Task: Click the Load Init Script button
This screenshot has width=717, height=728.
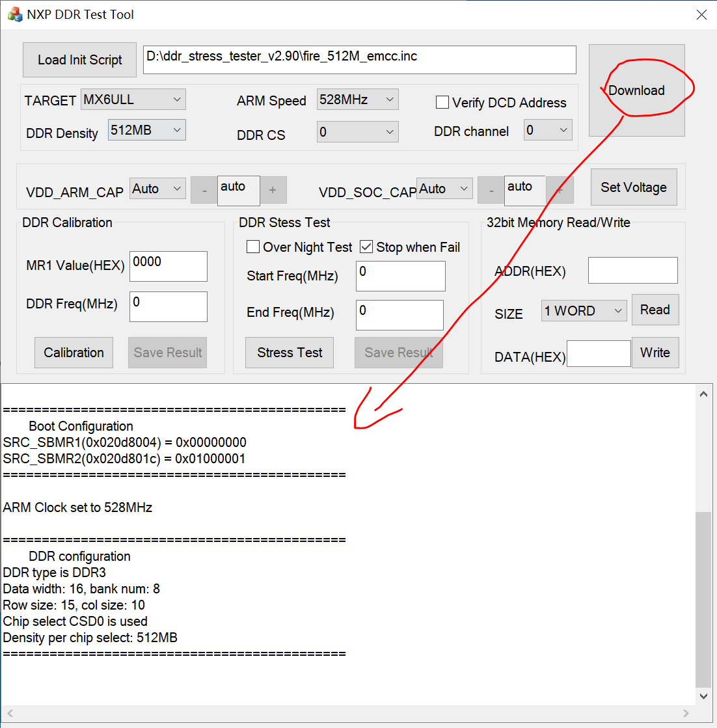Action: point(79,59)
